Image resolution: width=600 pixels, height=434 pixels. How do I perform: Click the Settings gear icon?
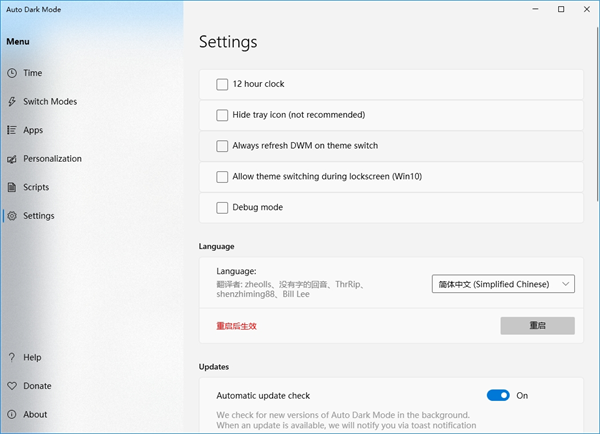pos(12,216)
